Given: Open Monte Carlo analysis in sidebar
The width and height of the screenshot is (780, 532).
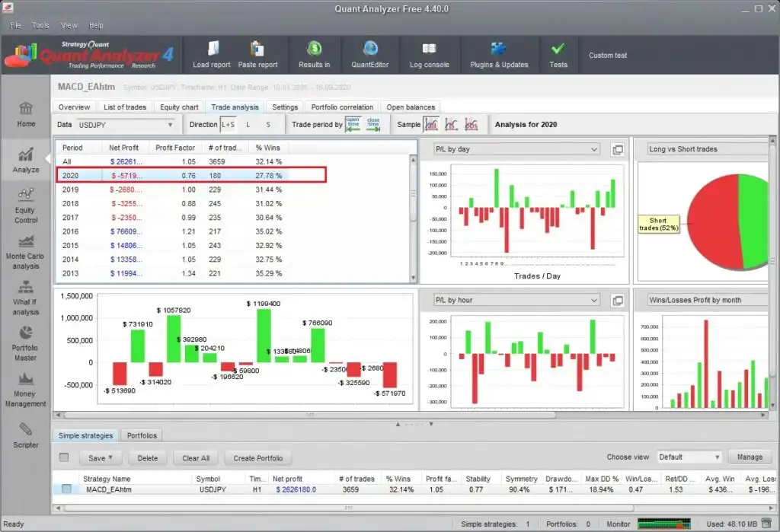Looking at the screenshot, I should (26, 251).
